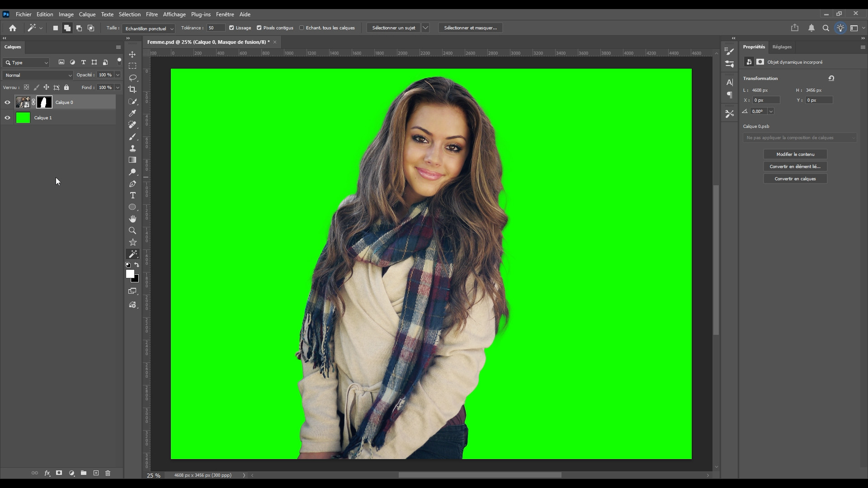Open the Filtre menu

pos(151,14)
